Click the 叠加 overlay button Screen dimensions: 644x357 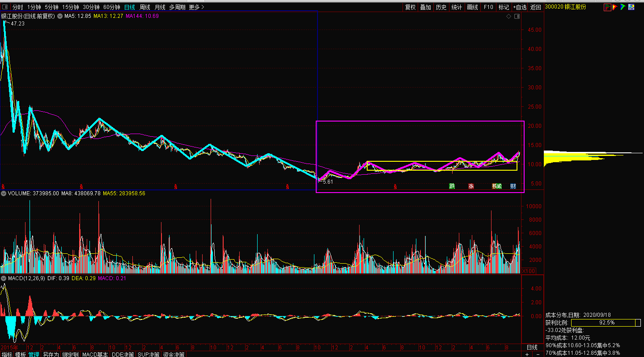[x=426, y=7]
